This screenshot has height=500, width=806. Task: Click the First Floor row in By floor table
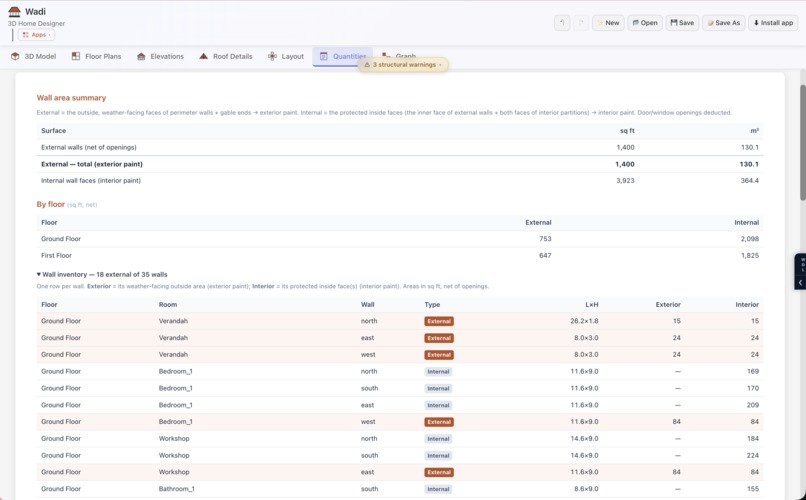point(400,255)
